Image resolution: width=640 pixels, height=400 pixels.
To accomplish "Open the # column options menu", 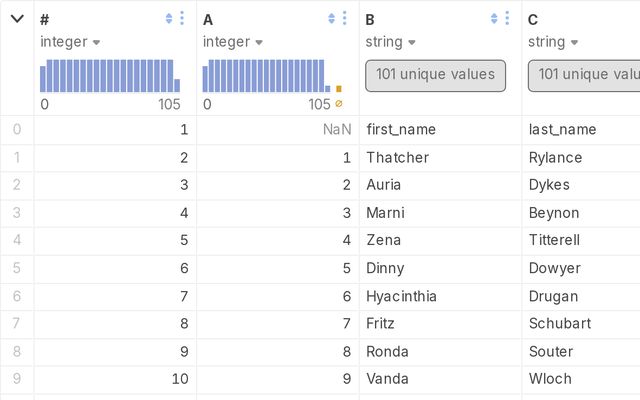I will click(182, 19).
